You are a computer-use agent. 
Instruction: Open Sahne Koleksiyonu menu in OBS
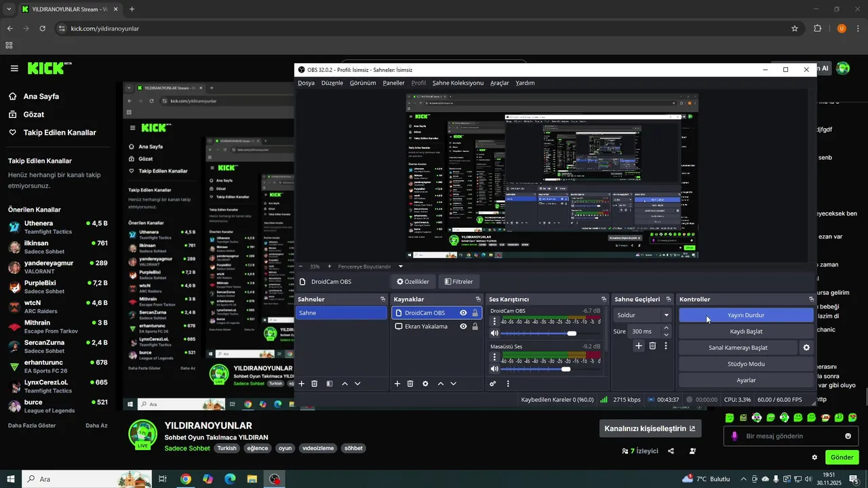458,83
